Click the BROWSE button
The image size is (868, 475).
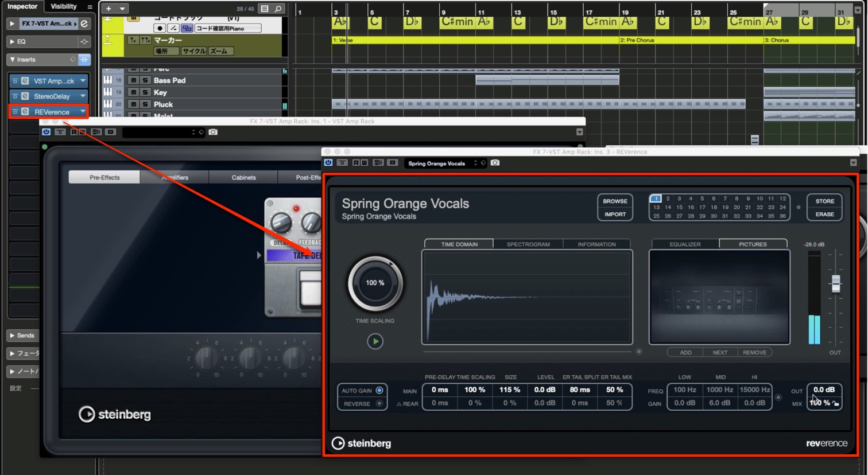click(x=615, y=201)
